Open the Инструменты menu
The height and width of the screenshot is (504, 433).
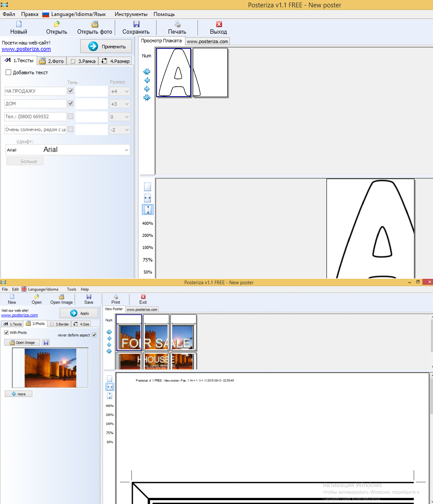tap(131, 14)
